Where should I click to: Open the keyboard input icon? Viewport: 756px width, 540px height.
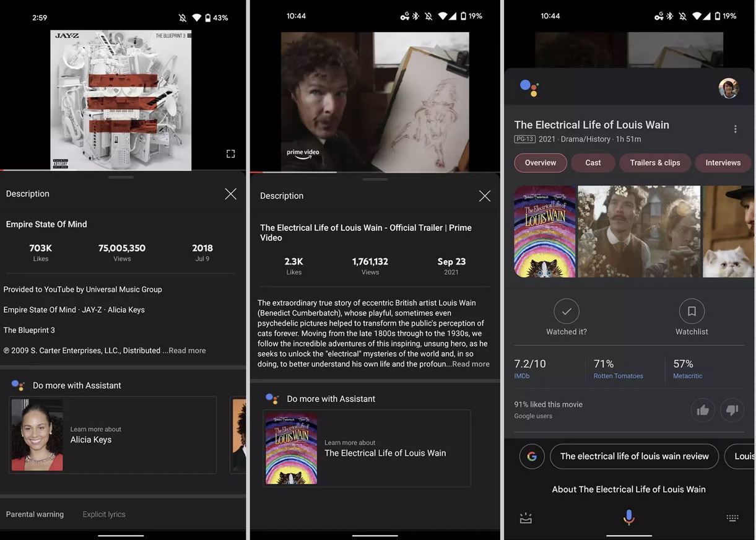coord(732,518)
